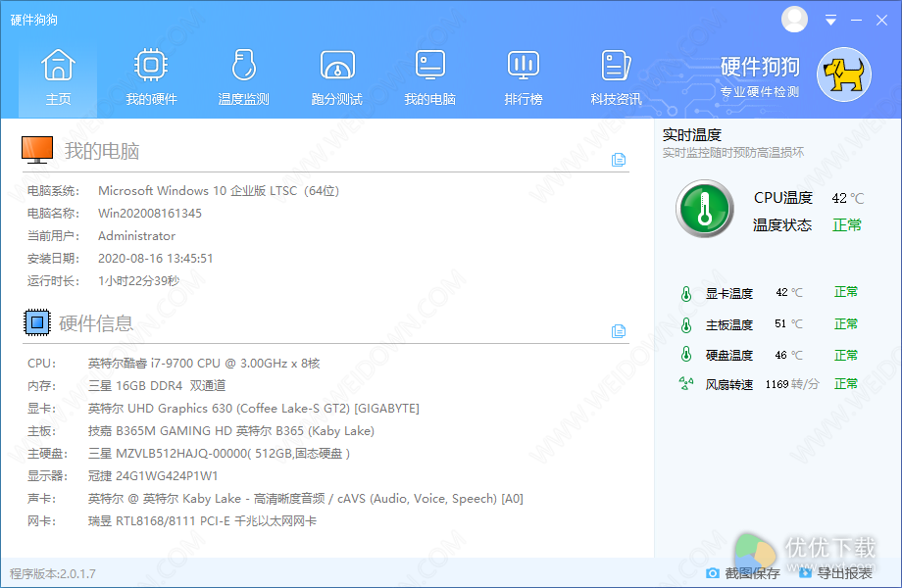The height and width of the screenshot is (588, 902).
Task: Click the 硬件狗狗 window title
Action: 34,20
